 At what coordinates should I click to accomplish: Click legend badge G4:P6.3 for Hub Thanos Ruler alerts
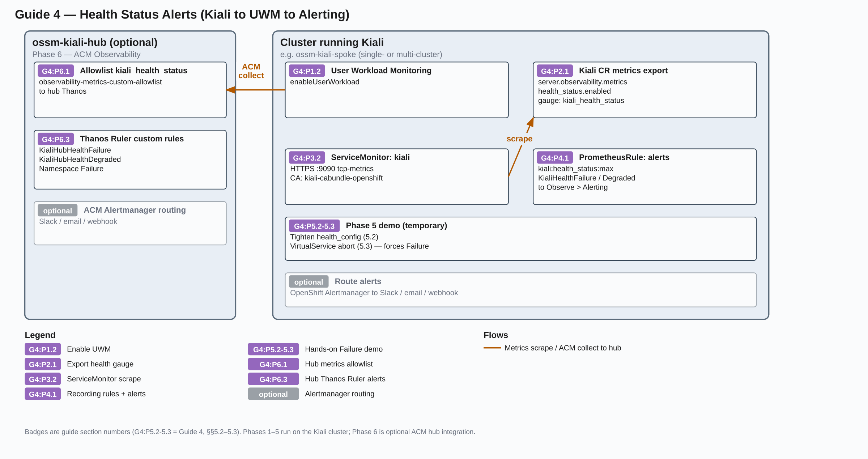pyautogui.click(x=273, y=379)
